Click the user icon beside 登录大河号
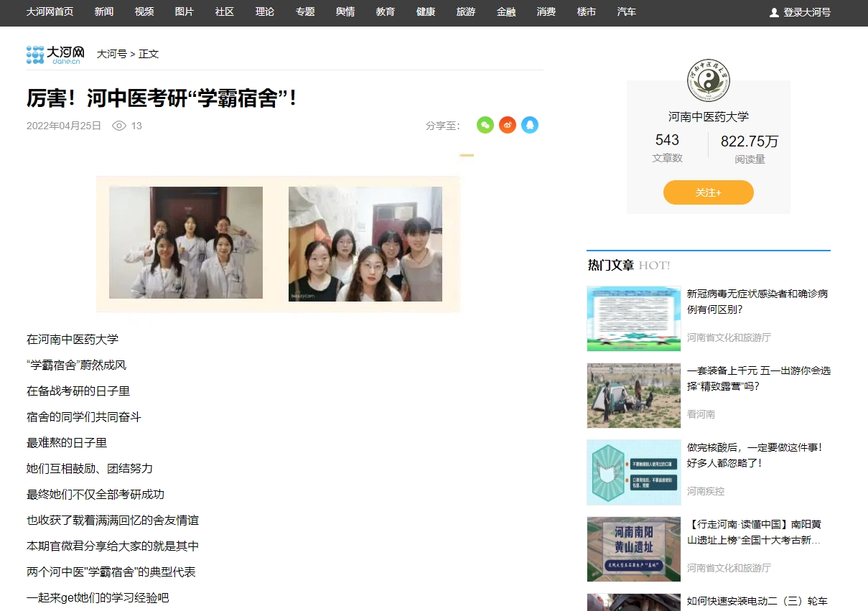 click(x=774, y=12)
